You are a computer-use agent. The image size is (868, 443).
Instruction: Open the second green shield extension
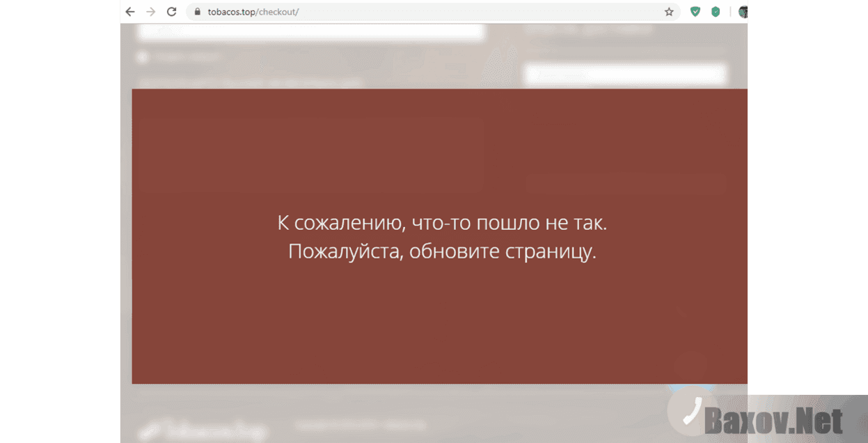[716, 12]
